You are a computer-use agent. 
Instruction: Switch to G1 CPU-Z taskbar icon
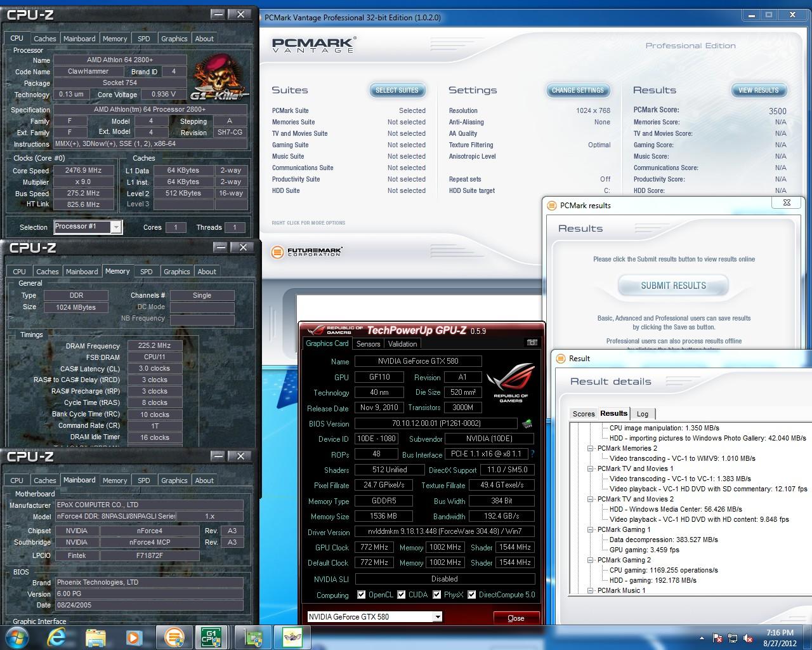coord(210,637)
